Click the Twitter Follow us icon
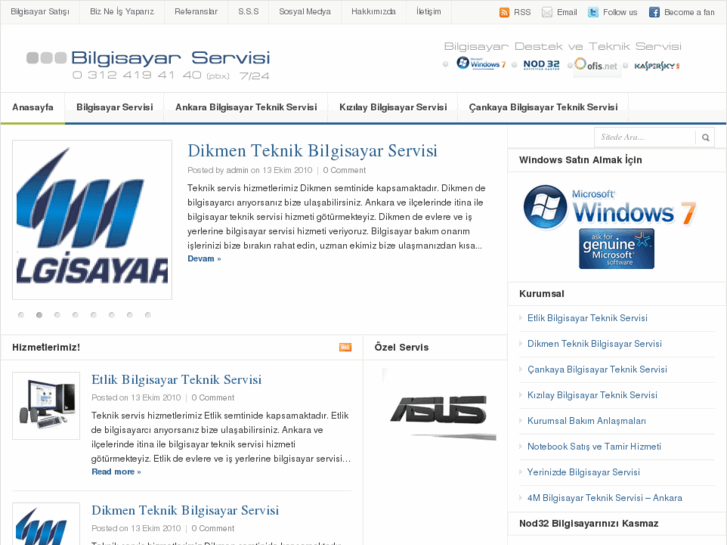This screenshot has width=727, height=545. click(x=593, y=13)
